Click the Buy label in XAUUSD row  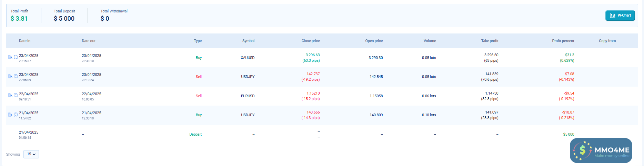tap(199, 58)
